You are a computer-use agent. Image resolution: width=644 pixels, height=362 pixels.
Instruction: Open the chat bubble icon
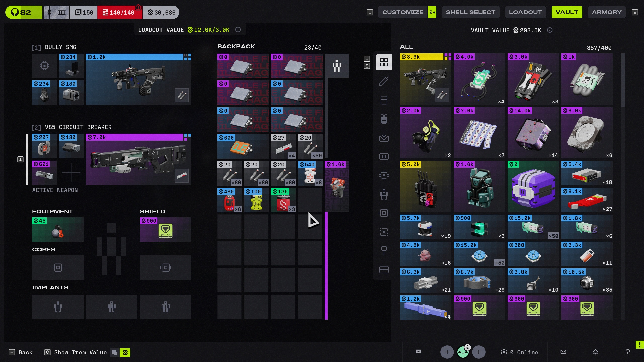point(418,352)
